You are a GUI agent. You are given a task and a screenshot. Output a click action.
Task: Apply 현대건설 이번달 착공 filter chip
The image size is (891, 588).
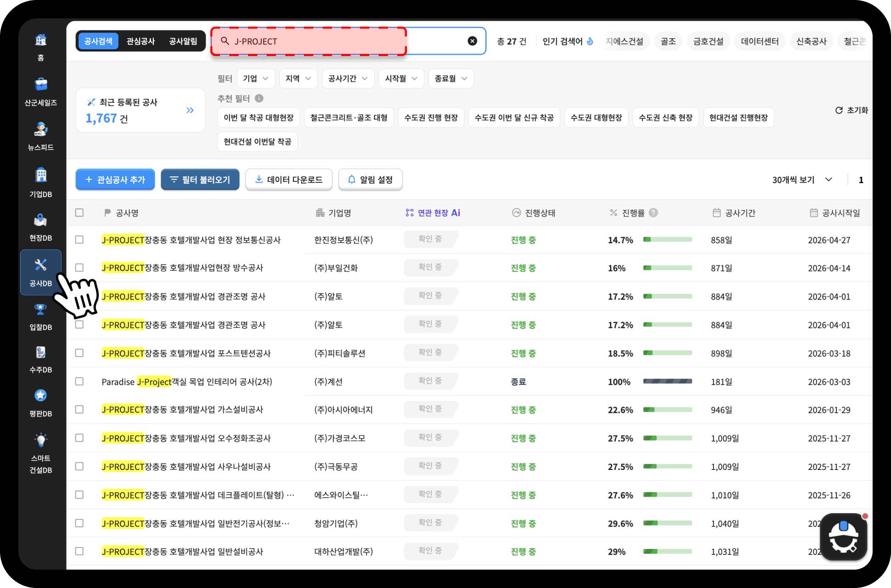(x=258, y=141)
